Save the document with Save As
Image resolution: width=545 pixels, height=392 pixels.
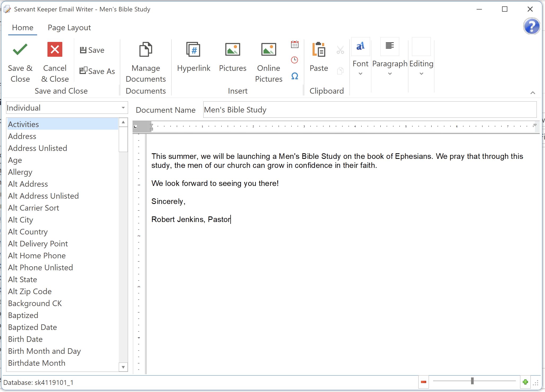point(97,71)
